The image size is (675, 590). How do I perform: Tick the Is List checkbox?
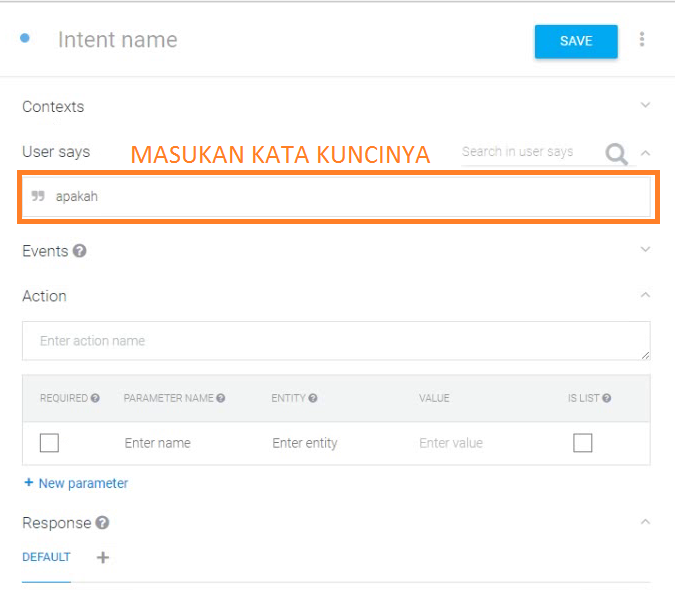[583, 443]
